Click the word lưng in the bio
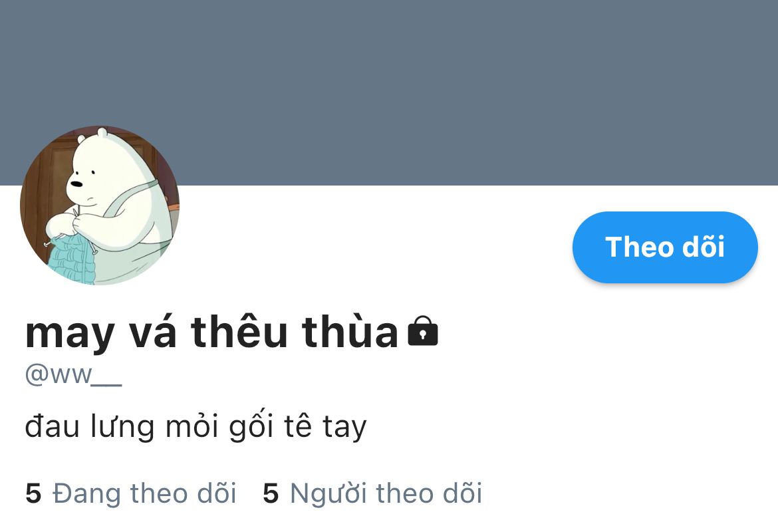 [122, 428]
